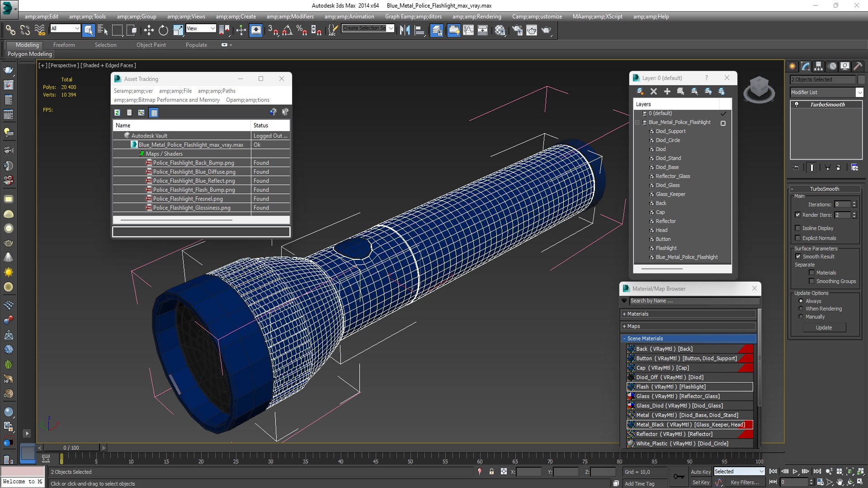Viewport: 868px width, 488px height.
Task: Click the Play Animation button
Action: tap(795, 471)
